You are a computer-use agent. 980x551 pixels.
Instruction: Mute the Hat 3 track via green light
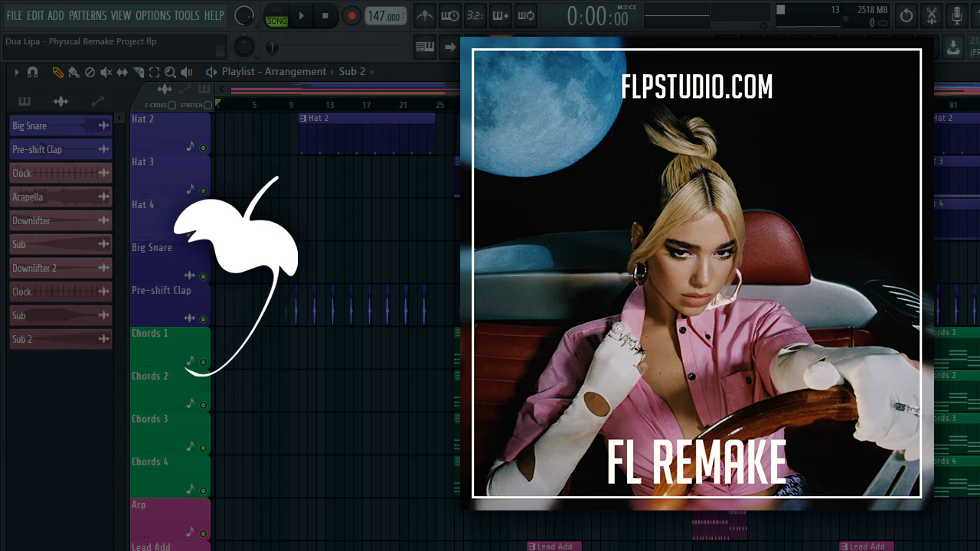pyautogui.click(x=203, y=191)
